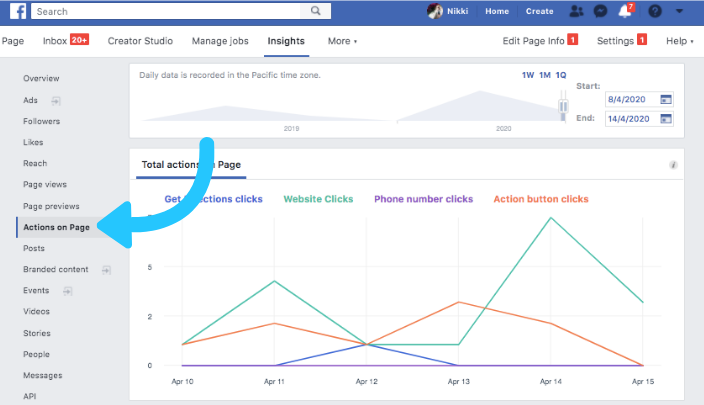This screenshot has height=405, width=704.
Task: Open the Start date calendar icon
Action: (x=666, y=99)
